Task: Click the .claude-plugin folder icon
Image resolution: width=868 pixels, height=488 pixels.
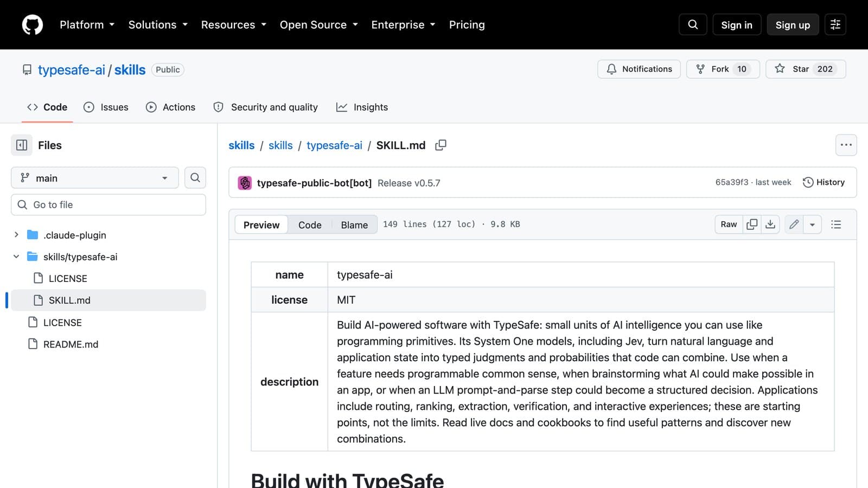Action: point(33,235)
